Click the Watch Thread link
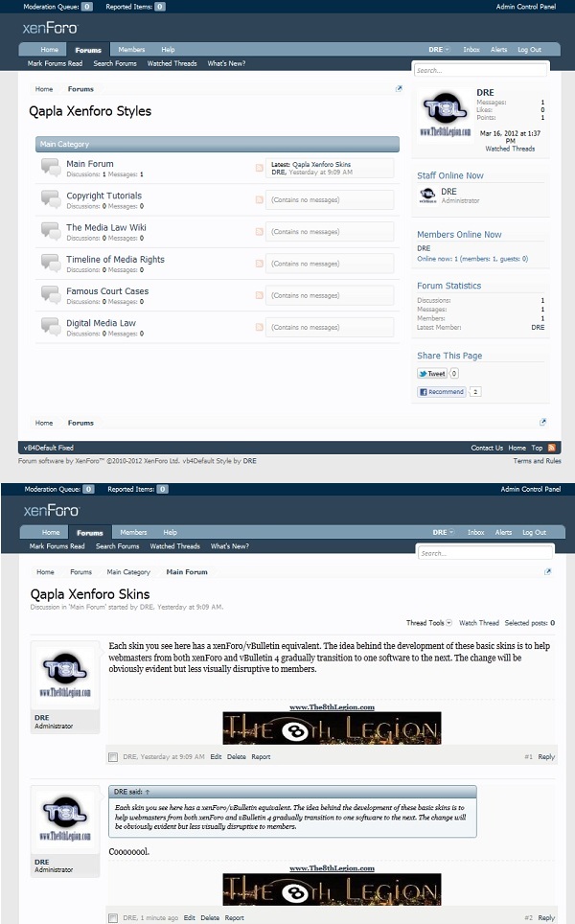Viewport: 575px width, 924px height. click(x=479, y=623)
